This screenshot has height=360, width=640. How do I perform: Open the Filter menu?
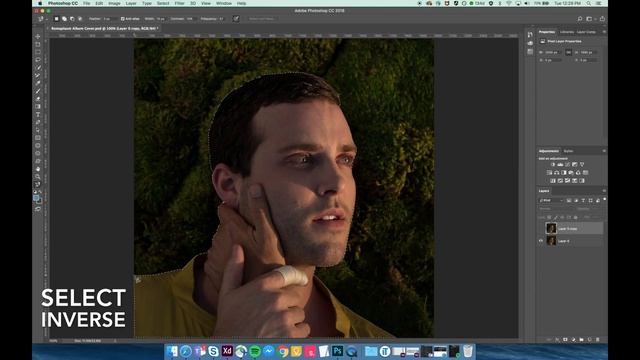coord(180,3)
